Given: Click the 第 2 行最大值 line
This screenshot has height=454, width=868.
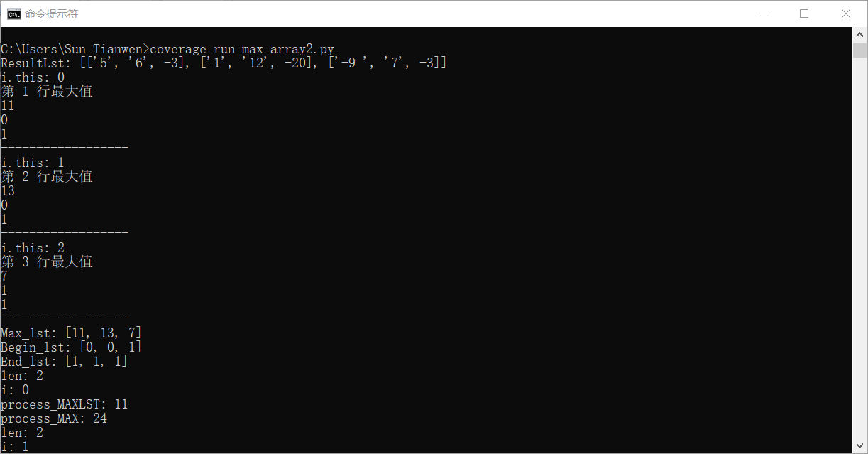Looking at the screenshot, I should tap(47, 177).
